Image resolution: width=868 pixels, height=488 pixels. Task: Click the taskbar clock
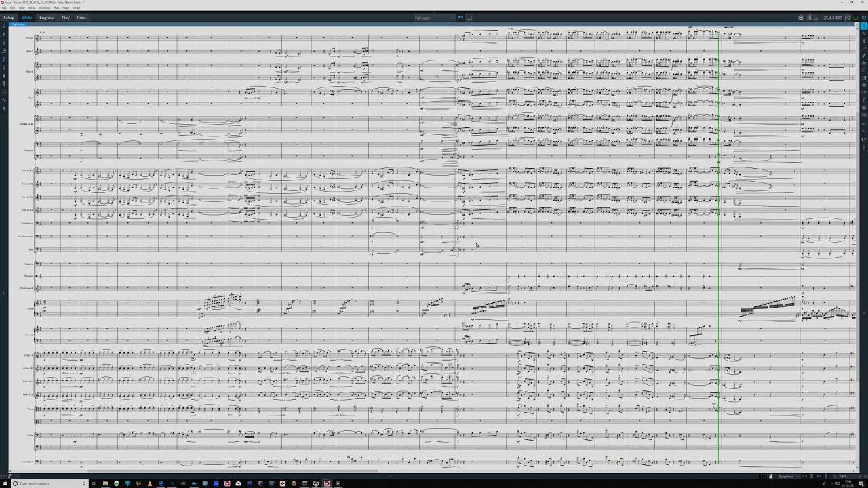click(x=848, y=483)
